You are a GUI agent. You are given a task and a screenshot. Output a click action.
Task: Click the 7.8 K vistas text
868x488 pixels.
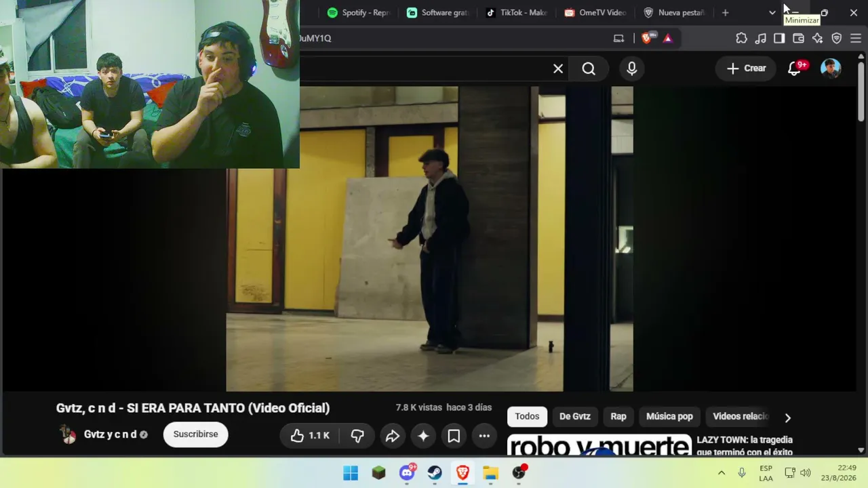pos(418,407)
